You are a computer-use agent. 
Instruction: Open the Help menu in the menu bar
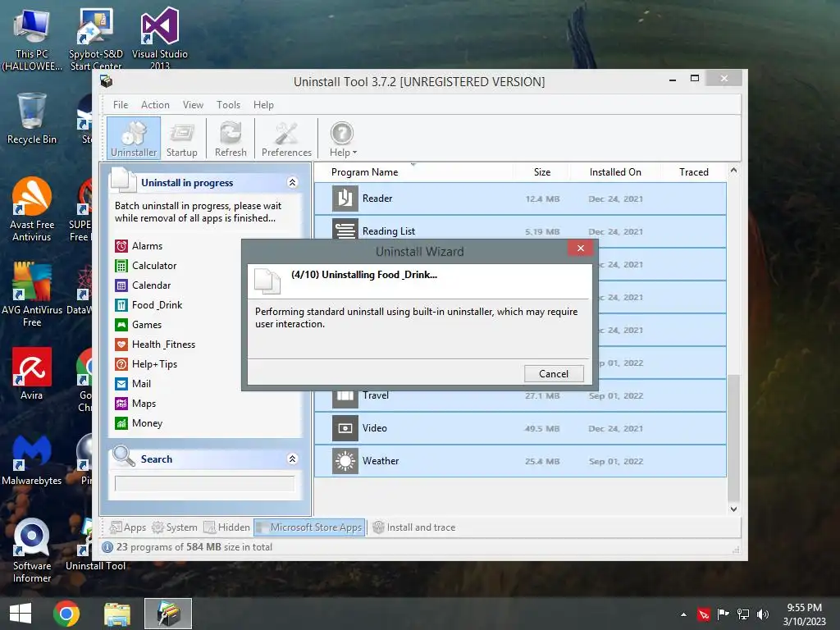(x=263, y=105)
